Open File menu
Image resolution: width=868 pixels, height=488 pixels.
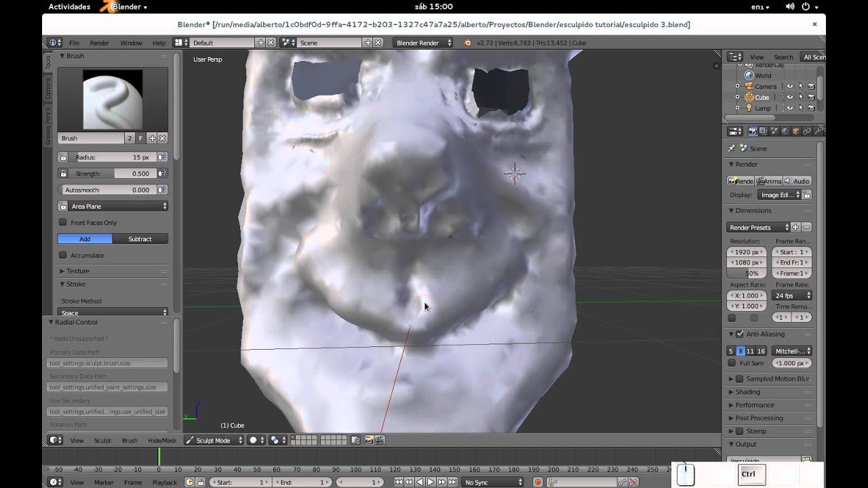[x=74, y=43]
